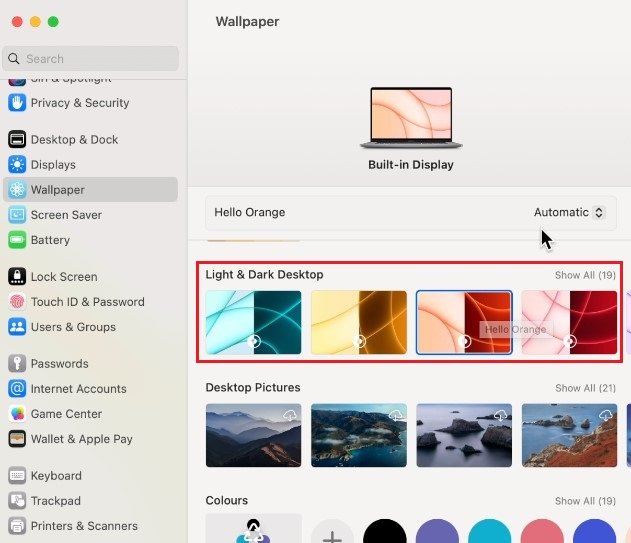Click the Game Center icon

pyautogui.click(x=17, y=413)
